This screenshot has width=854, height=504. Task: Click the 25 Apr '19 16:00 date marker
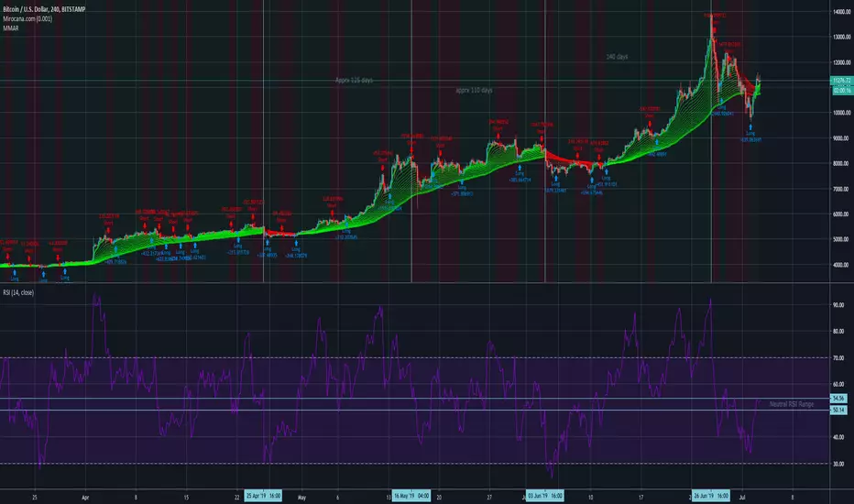coord(263,496)
